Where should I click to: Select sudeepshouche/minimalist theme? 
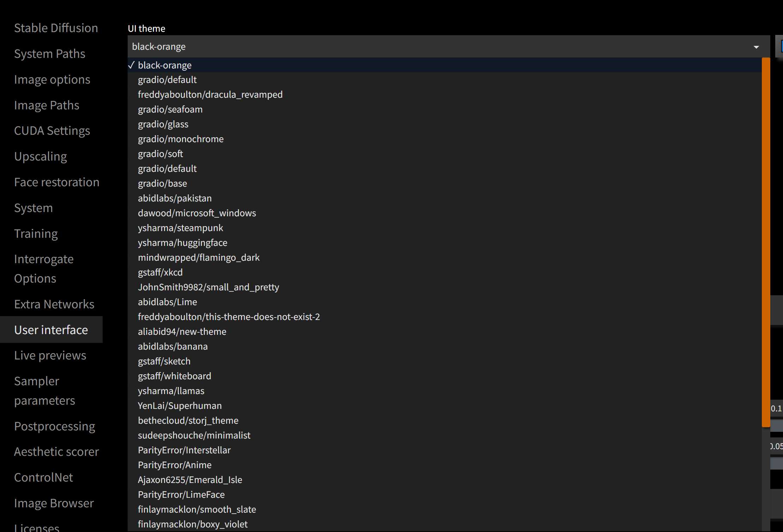click(x=445, y=436)
